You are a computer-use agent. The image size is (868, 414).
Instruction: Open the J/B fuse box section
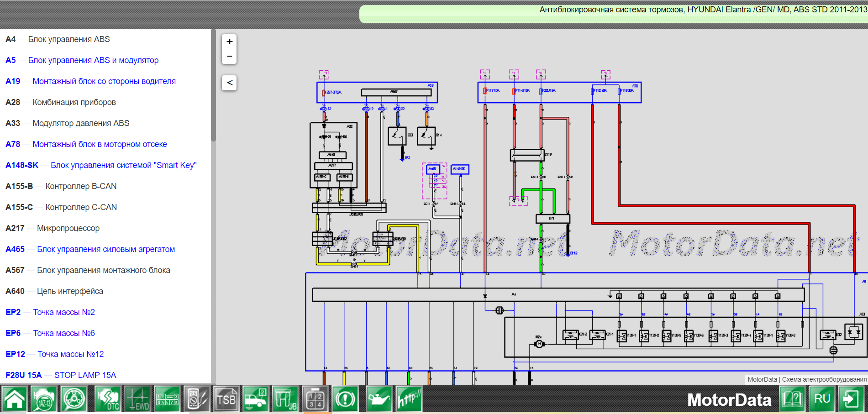click(285, 399)
